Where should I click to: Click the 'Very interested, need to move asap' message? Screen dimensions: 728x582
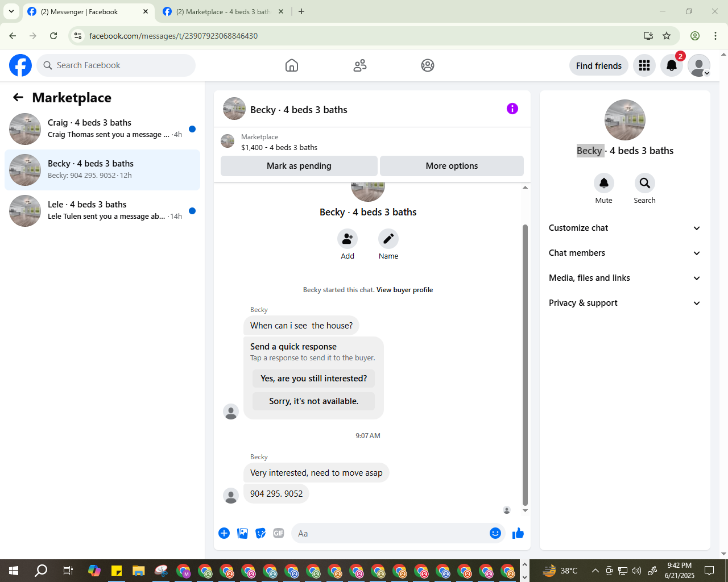click(316, 473)
